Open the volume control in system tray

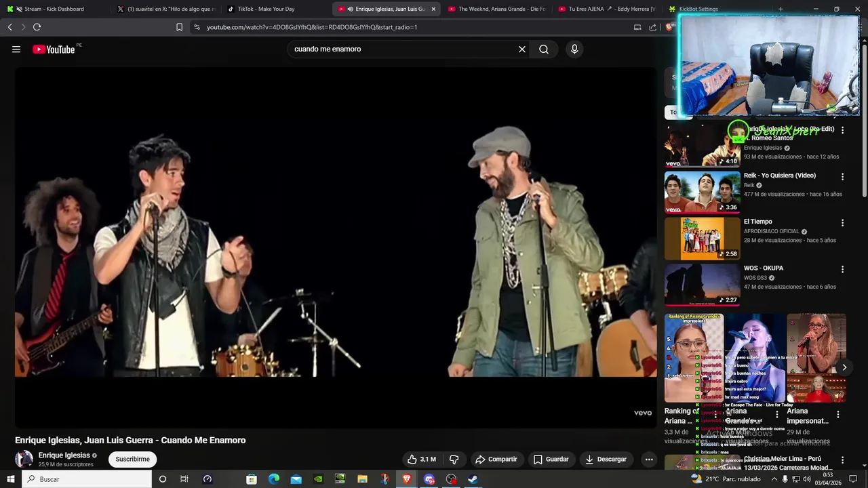pos(808,479)
